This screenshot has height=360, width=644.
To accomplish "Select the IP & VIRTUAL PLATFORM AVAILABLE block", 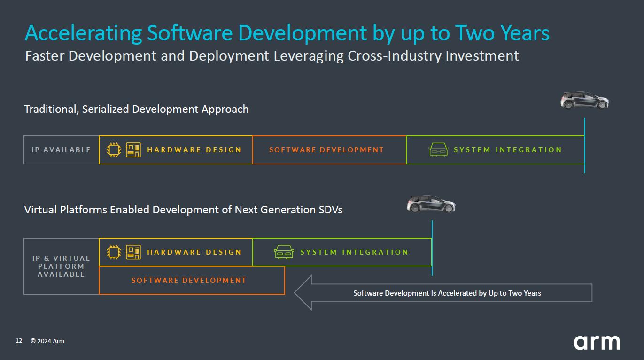I will point(62,266).
